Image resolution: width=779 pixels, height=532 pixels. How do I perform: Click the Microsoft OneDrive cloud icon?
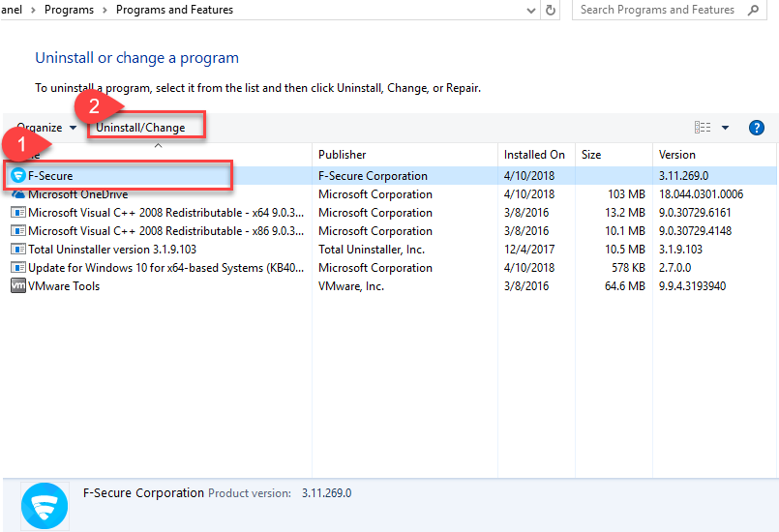(x=18, y=194)
